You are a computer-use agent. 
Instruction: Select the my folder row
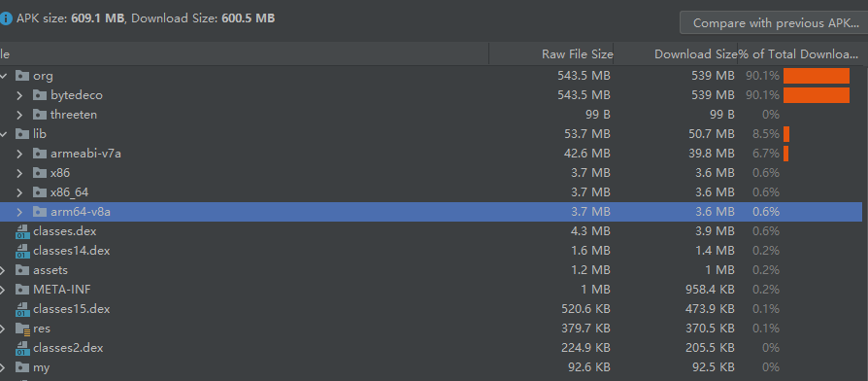point(431,367)
